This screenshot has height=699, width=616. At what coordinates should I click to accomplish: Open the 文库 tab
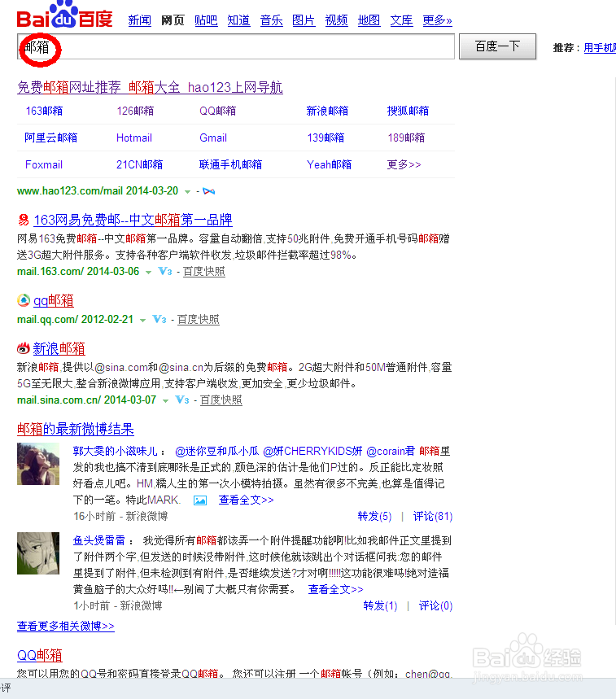pyautogui.click(x=402, y=20)
